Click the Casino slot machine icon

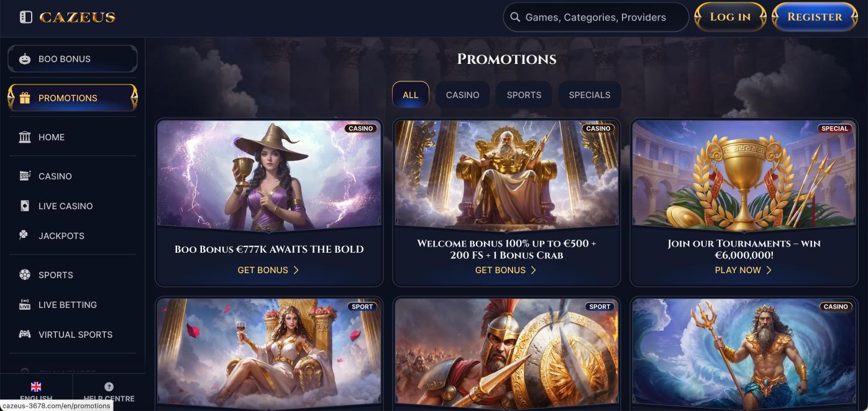click(25, 176)
